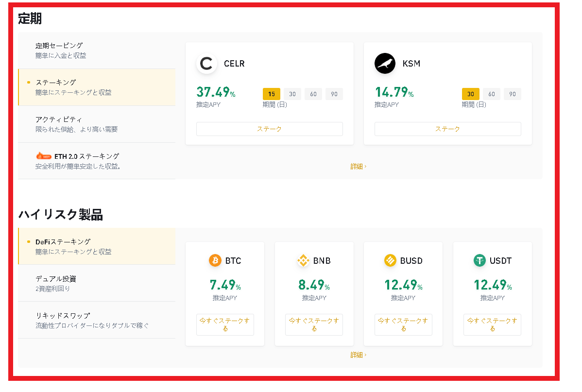The image size is (582, 392).
Task: Click the 2資産利回り subtitle
Action: [52, 289]
